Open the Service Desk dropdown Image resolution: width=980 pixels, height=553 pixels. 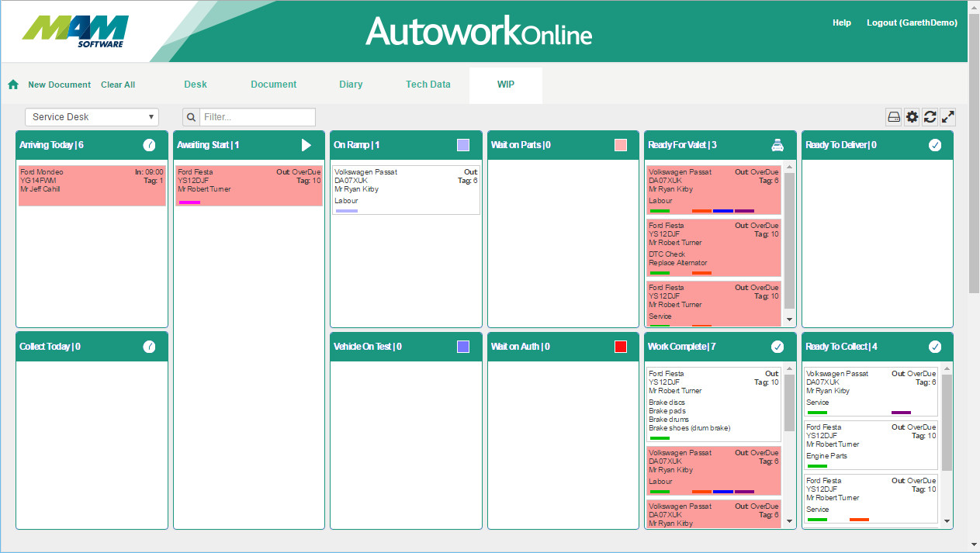pos(92,117)
